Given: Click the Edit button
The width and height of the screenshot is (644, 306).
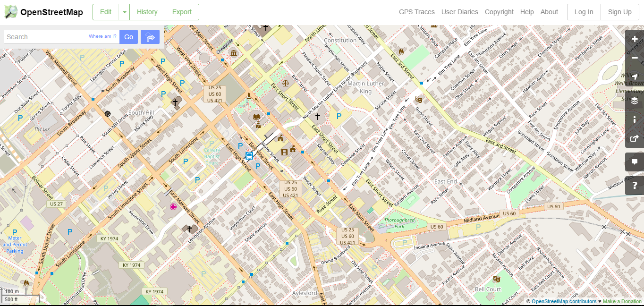Looking at the screenshot, I should pyautogui.click(x=106, y=12).
